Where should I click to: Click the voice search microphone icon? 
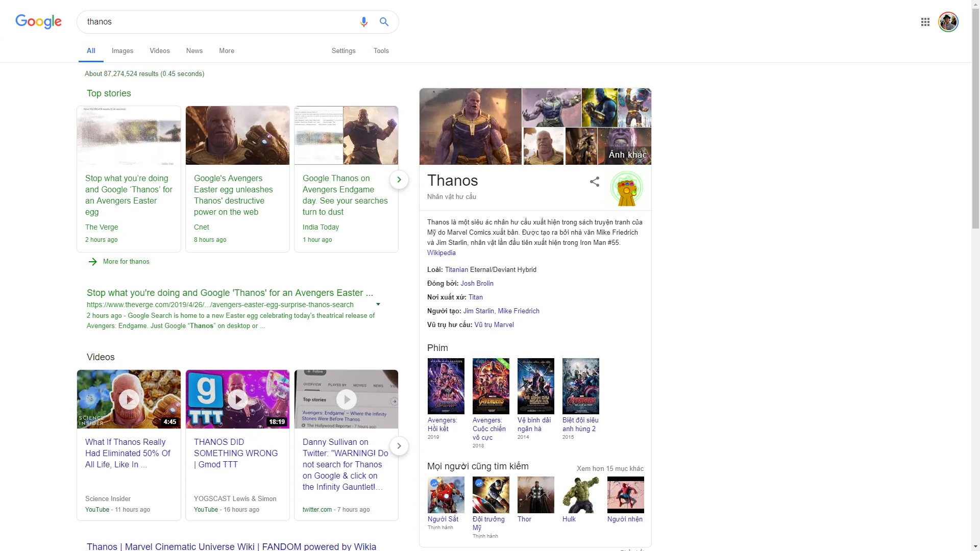click(x=363, y=22)
